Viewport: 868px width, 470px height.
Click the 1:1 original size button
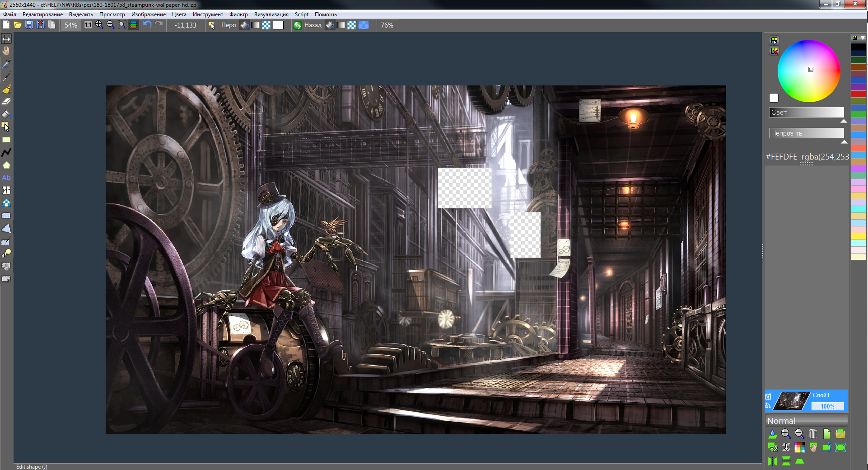point(88,25)
